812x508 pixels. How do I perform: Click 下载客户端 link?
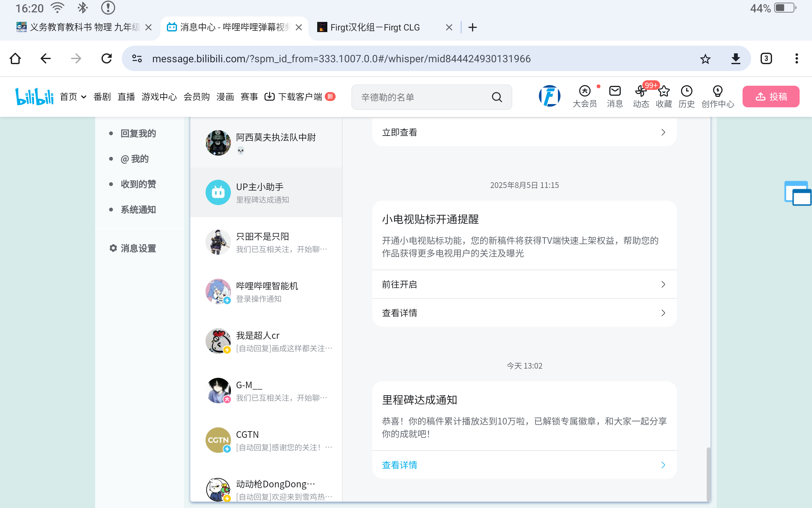click(300, 97)
